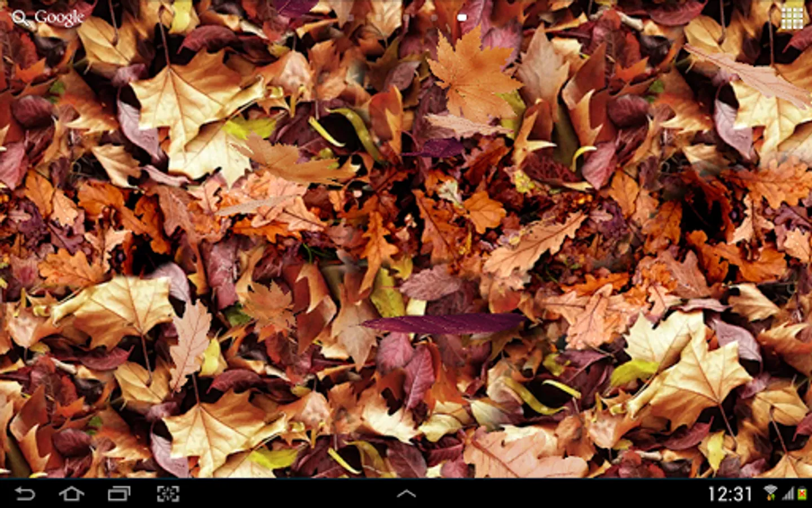Tap the cellular signal strength icon

[788, 494]
